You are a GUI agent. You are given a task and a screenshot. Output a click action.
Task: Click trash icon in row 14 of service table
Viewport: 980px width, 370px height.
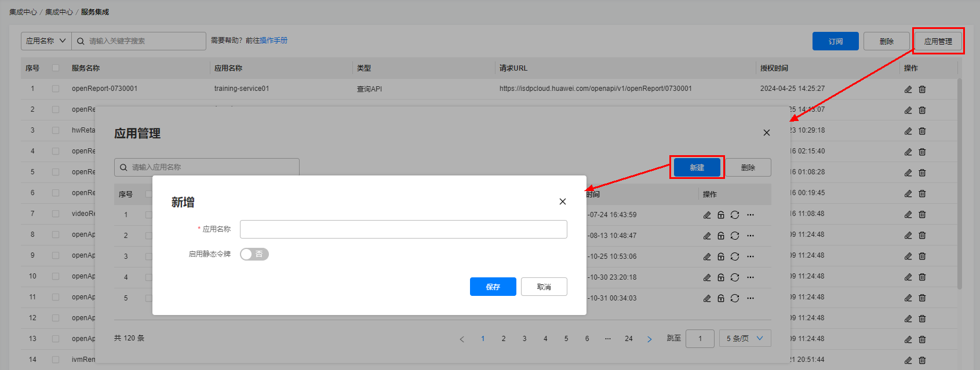point(922,360)
